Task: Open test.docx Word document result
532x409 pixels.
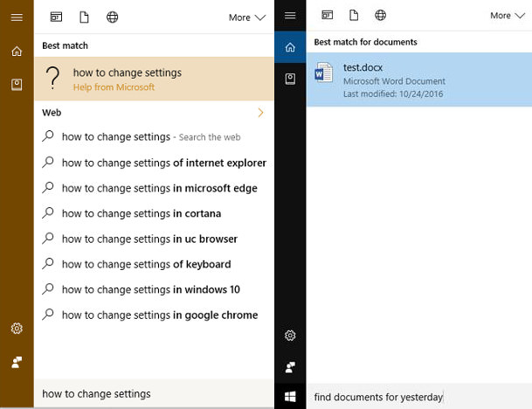Action: point(419,80)
